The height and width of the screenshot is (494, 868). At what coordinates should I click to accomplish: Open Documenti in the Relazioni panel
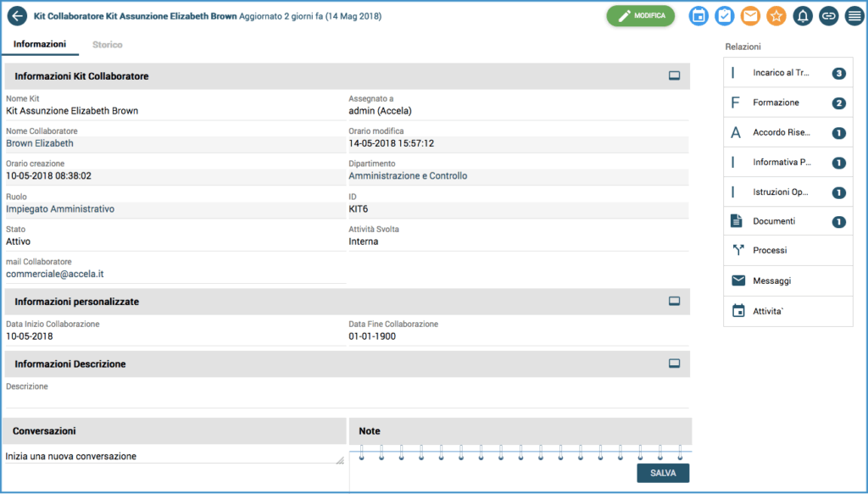tap(774, 222)
